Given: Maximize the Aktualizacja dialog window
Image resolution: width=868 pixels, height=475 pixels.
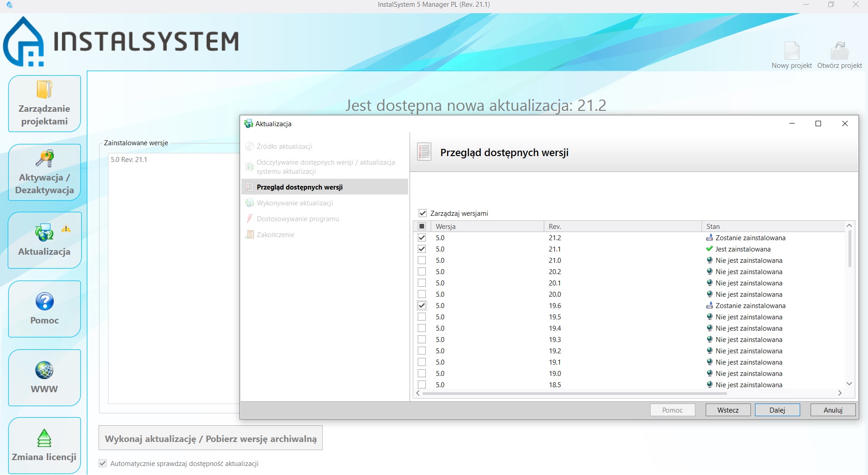Looking at the screenshot, I should click(x=818, y=123).
